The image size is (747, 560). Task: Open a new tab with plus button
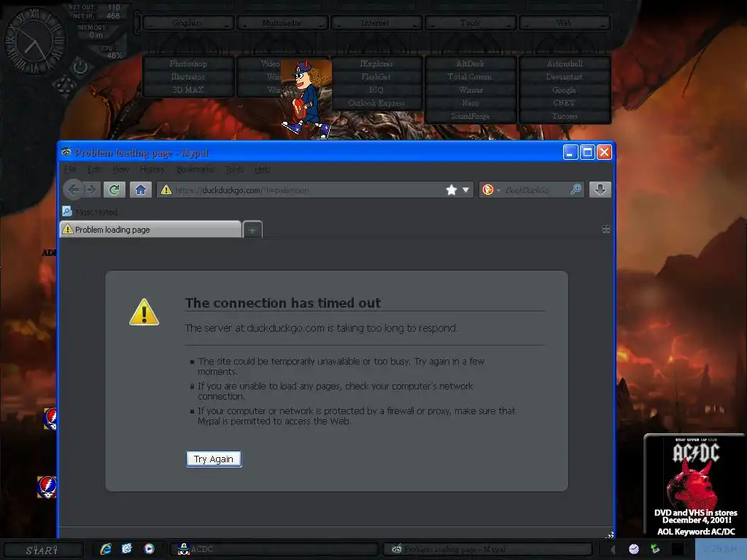click(252, 230)
